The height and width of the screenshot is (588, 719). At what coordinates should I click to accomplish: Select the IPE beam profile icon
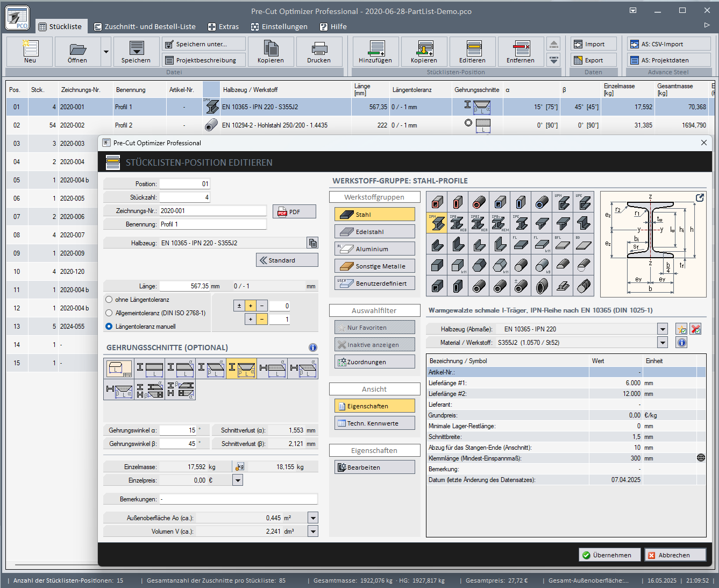(x=521, y=223)
